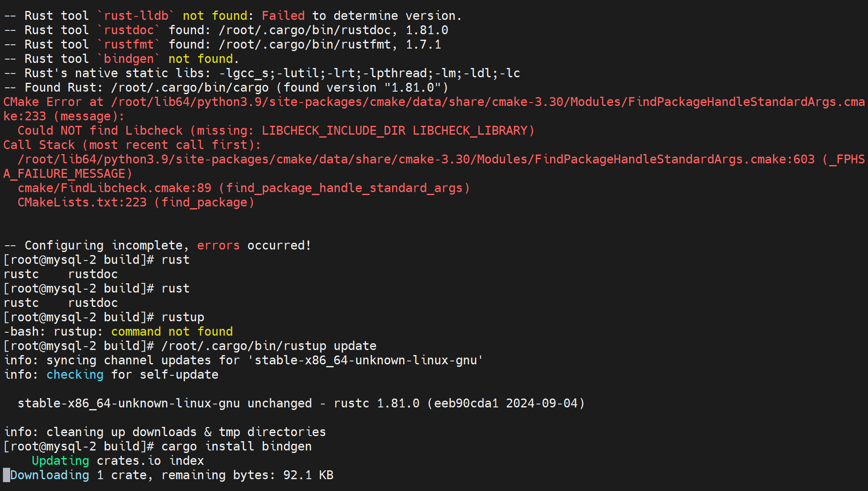
Task: Select the LIBCHECK_LIBRARY variable name
Action: (470, 130)
